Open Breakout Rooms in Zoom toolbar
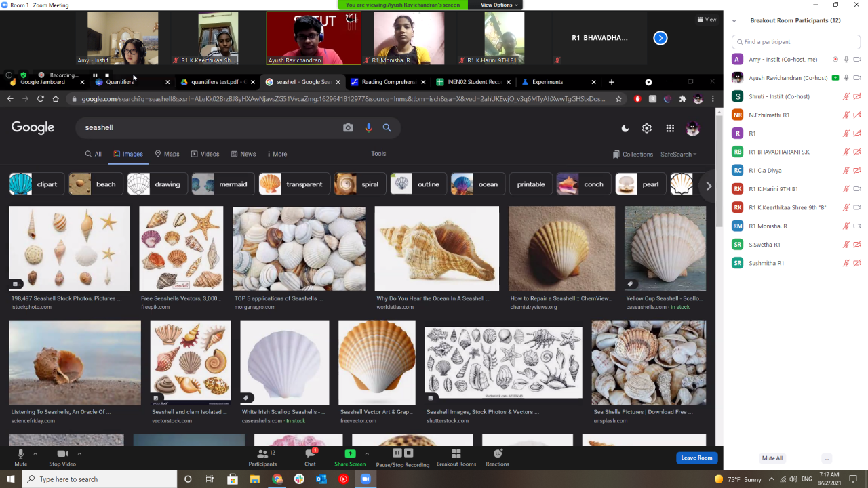868x488 pixels. tap(456, 456)
